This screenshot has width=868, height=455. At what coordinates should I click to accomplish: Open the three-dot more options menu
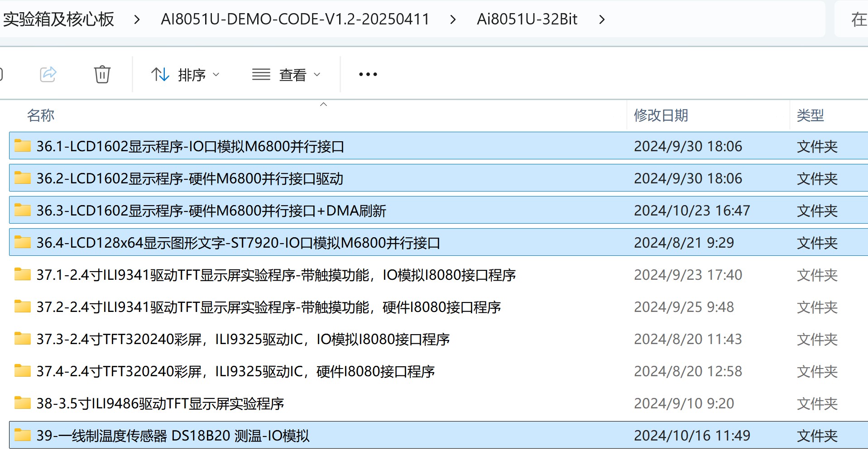tap(368, 74)
